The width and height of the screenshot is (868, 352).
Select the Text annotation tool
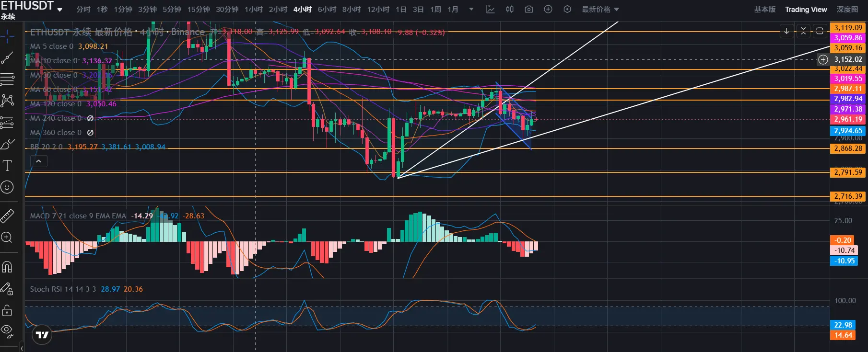coord(7,166)
